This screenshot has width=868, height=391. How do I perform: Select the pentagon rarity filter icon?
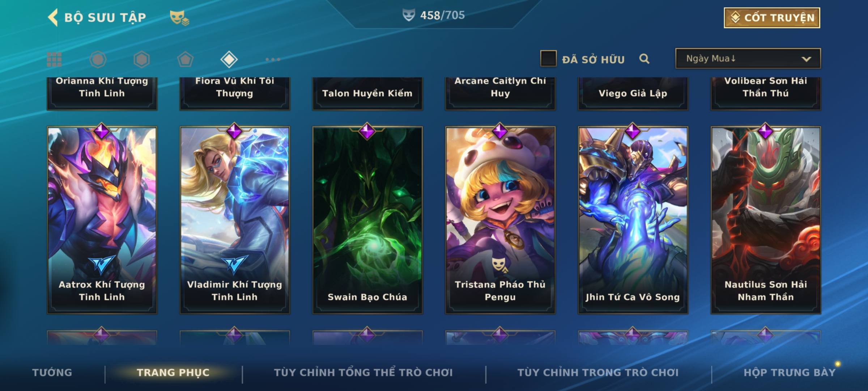[x=185, y=59]
